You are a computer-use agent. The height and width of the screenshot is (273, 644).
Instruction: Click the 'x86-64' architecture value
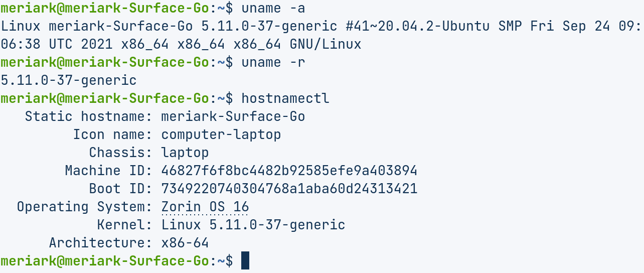185,243
